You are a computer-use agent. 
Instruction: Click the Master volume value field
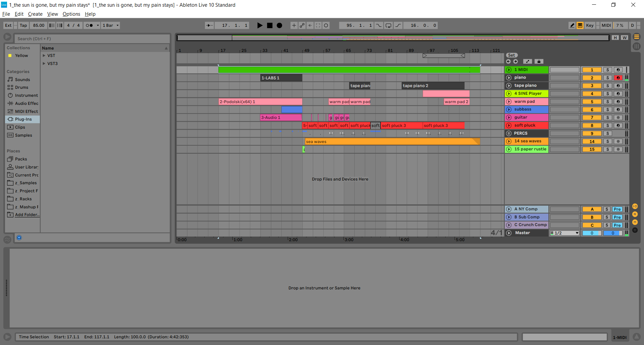[592, 233]
